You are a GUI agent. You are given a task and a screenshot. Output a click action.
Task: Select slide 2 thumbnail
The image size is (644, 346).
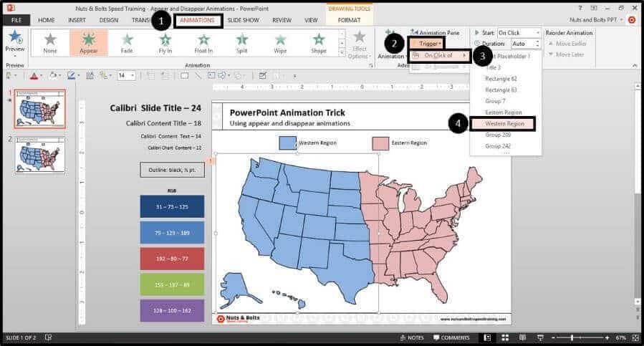[40, 155]
